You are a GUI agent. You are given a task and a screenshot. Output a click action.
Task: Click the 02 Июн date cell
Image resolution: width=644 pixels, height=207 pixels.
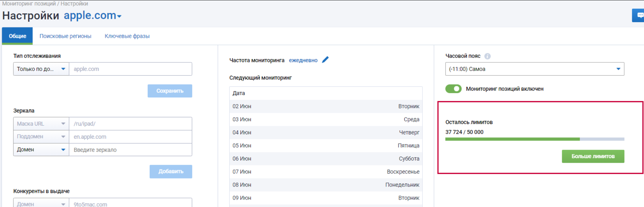(242, 106)
